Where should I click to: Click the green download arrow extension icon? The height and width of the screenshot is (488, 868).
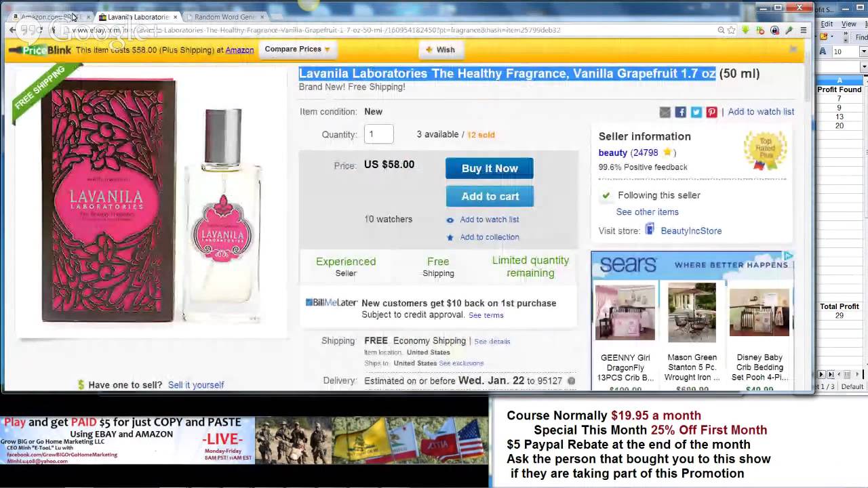746,30
